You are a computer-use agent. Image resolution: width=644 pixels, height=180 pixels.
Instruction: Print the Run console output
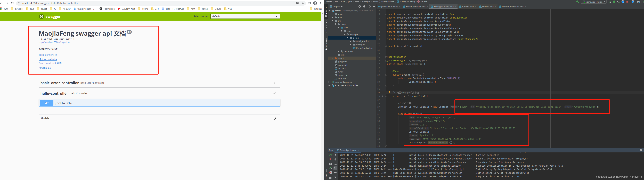pyautogui.click(x=336, y=173)
